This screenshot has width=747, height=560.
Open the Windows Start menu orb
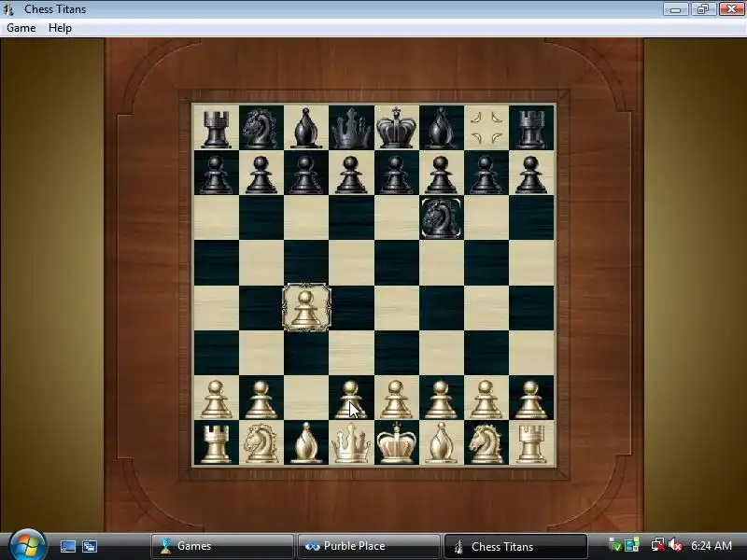[x=27, y=546]
